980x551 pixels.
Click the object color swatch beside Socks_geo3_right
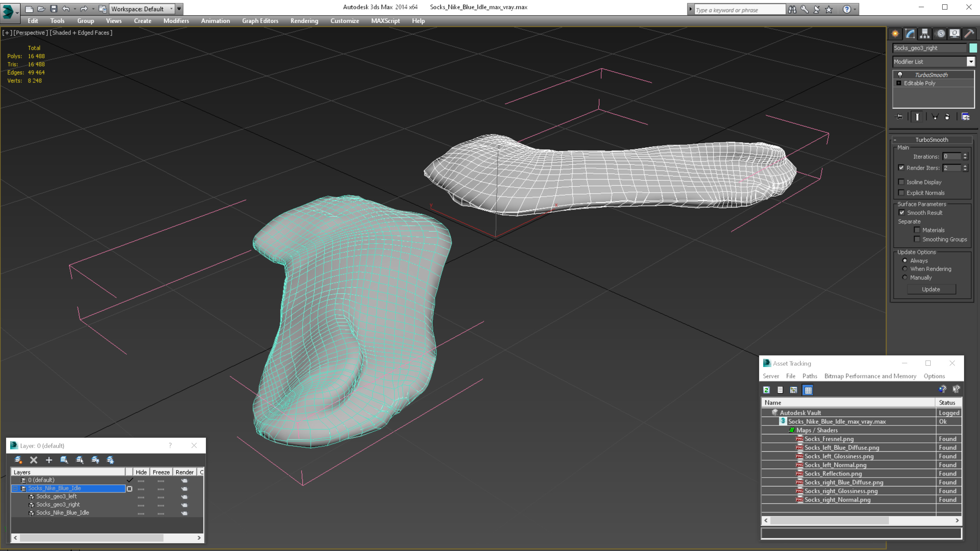[973, 48]
